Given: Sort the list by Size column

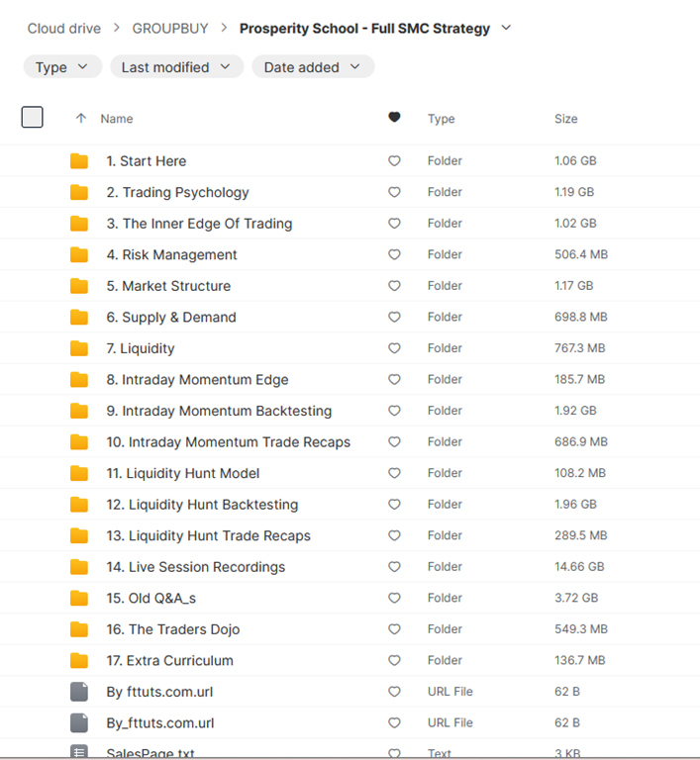Looking at the screenshot, I should click(565, 119).
